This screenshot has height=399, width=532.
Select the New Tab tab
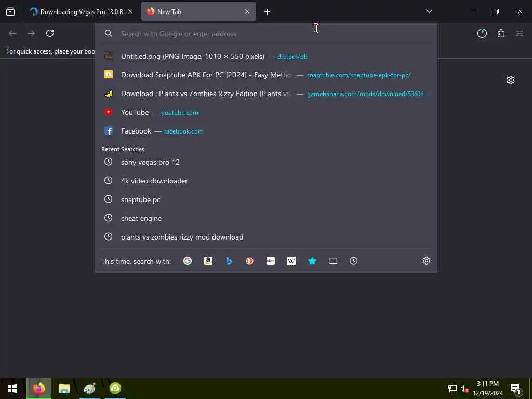click(198, 11)
